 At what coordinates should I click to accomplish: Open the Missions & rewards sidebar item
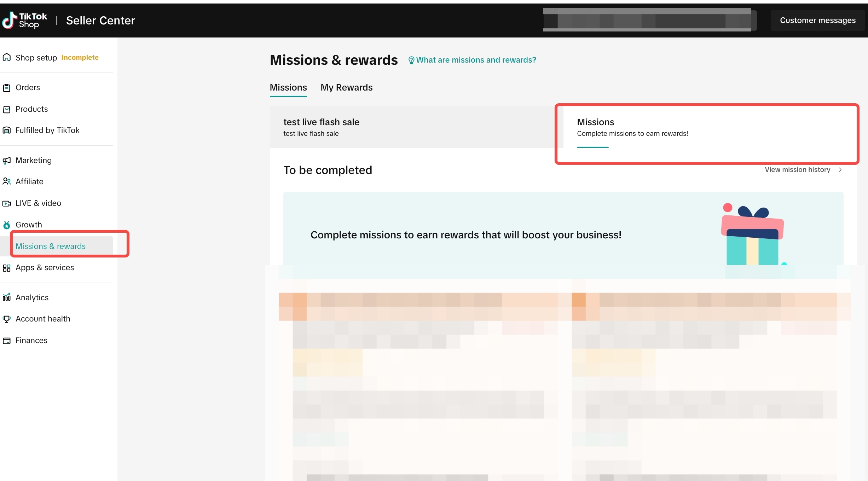(x=50, y=245)
